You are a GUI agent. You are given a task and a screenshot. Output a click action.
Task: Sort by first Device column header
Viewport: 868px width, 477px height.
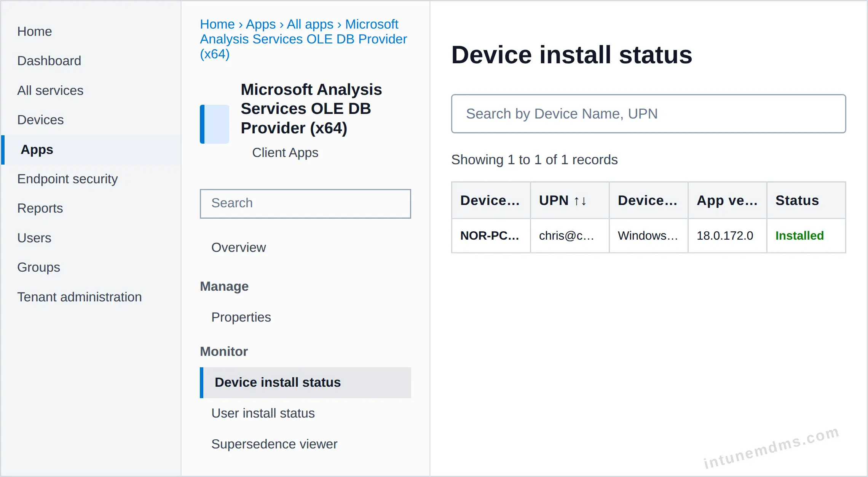pos(491,200)
